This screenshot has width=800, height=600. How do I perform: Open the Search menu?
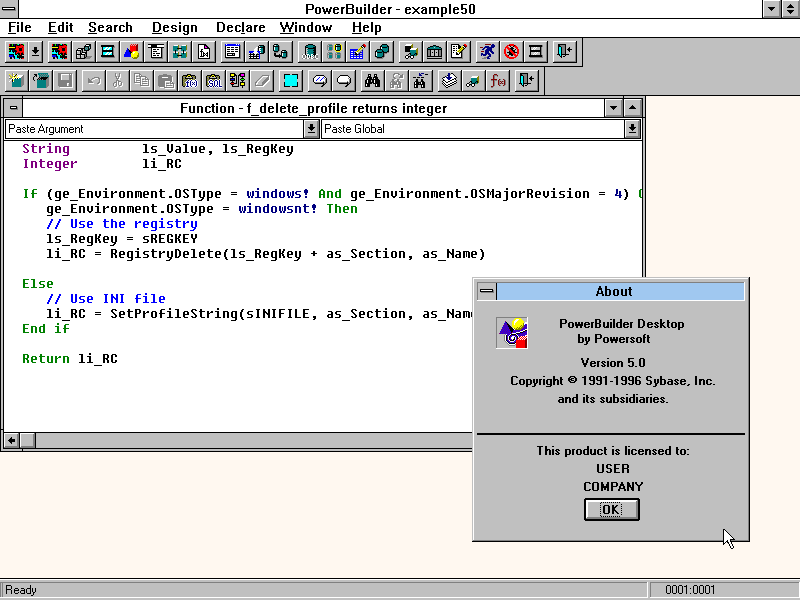110,28
